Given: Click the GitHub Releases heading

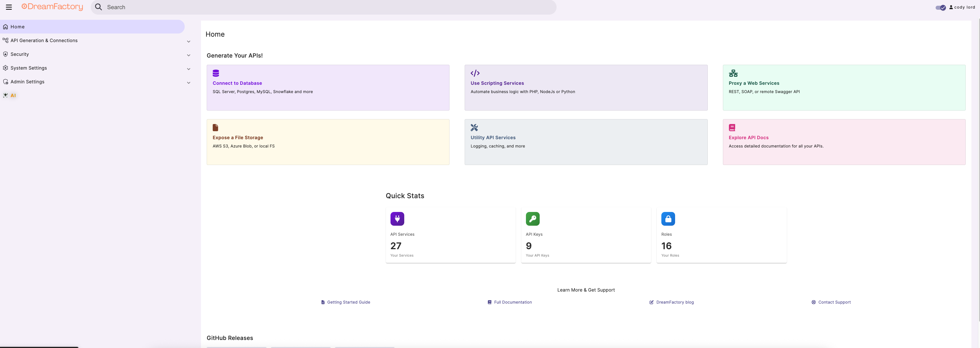Looking at the screenshot, I should tap(230, 338).
